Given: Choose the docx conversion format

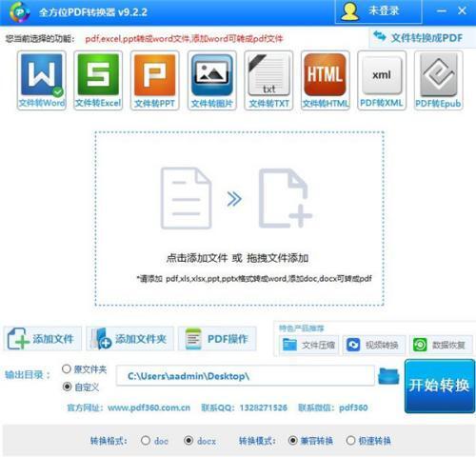Looking at the screenshot, I should click(x=200, y=441).
